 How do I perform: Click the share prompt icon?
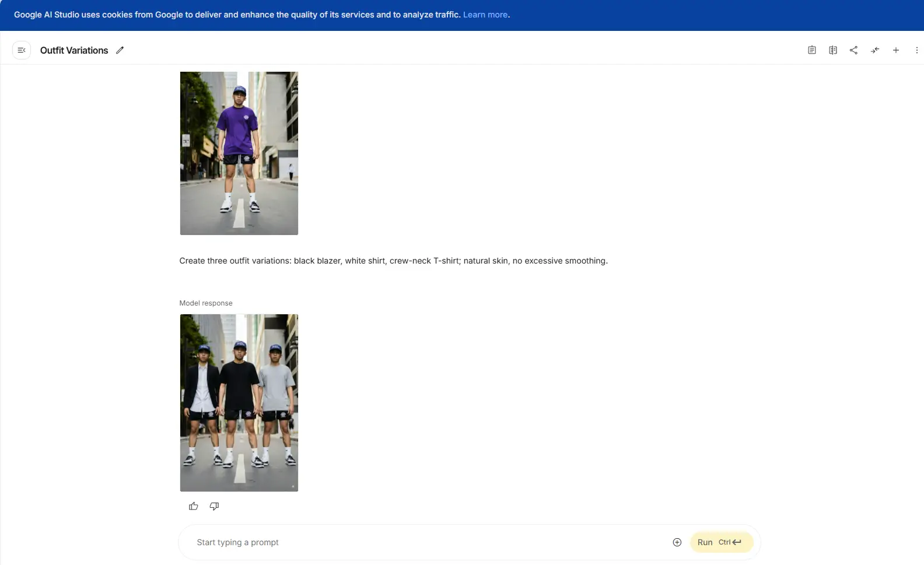[x=853, y=50]
